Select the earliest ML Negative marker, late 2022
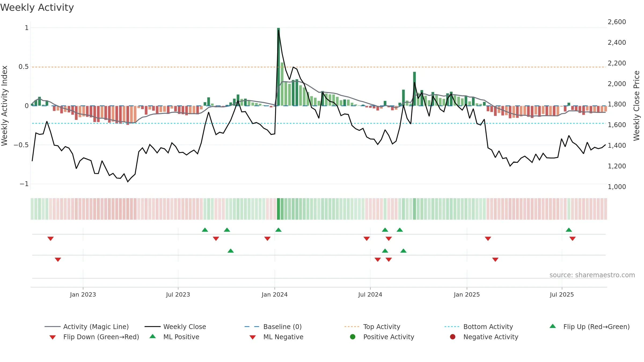This screenshot has width=644, height=362. 58,259
